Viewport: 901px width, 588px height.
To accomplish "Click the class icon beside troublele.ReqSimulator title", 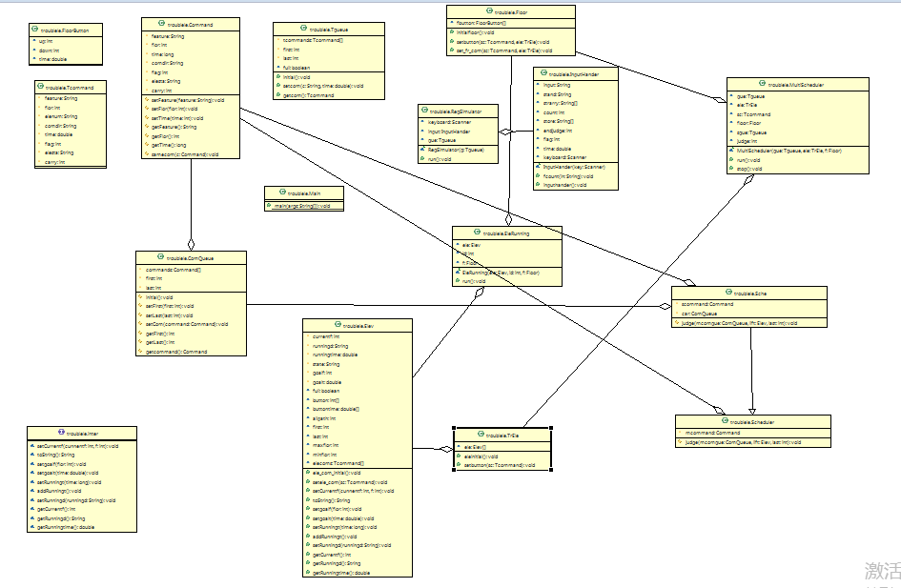I will click(x=424, y=111).
